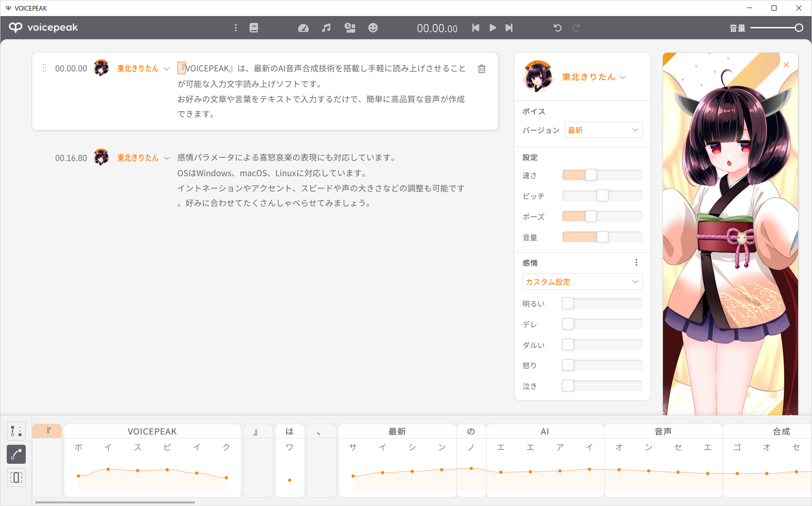Open the narrator selector in the settings panel
This screenshot has height=506, width=812.
tap(594, 77)
